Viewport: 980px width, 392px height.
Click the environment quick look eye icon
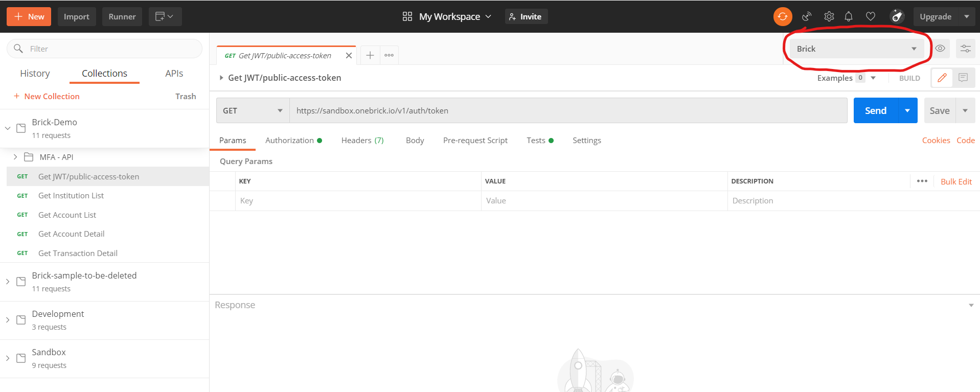point(940,49)
